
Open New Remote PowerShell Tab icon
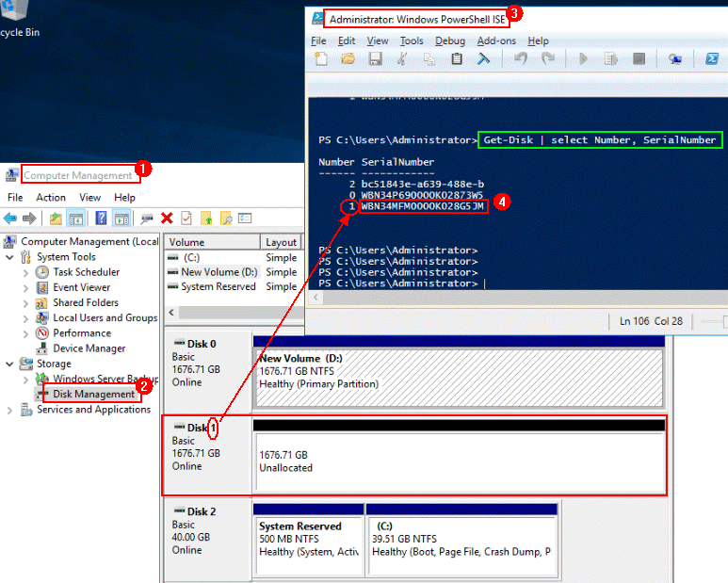[674, 59]
